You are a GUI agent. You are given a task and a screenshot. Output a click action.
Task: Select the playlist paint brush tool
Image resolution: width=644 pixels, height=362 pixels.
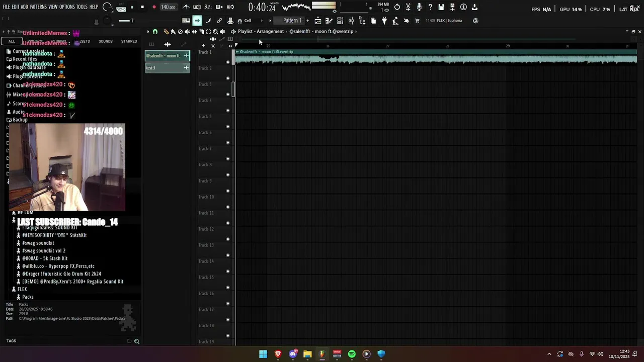pos(173,32)
